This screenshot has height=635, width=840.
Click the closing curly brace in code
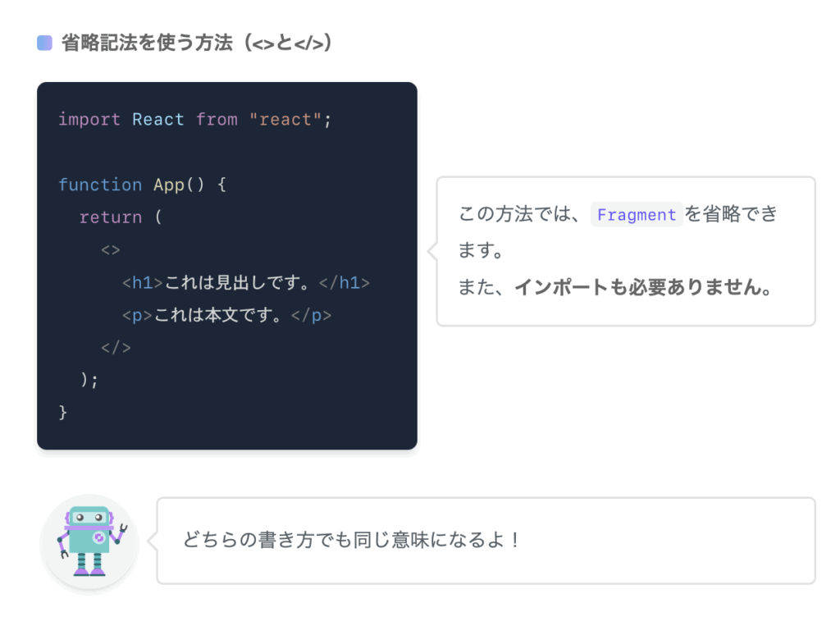pyautogui.click(x=62, y=412)
